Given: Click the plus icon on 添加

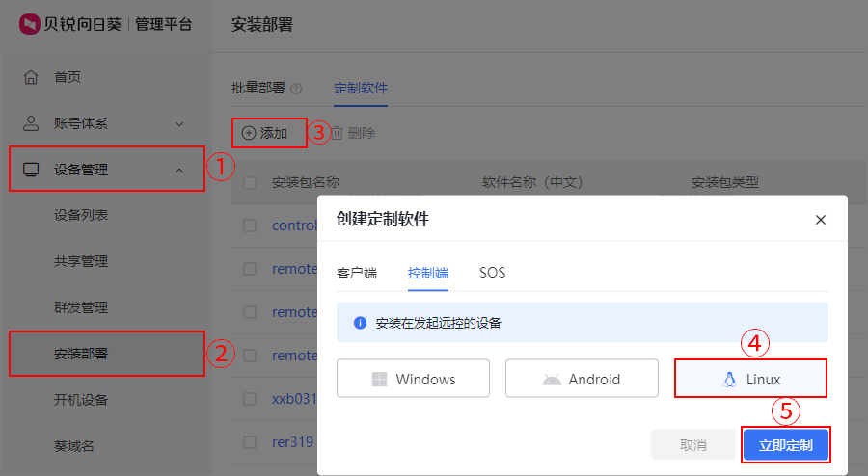Looking at the screenshot, I should (x=249, y=133).
